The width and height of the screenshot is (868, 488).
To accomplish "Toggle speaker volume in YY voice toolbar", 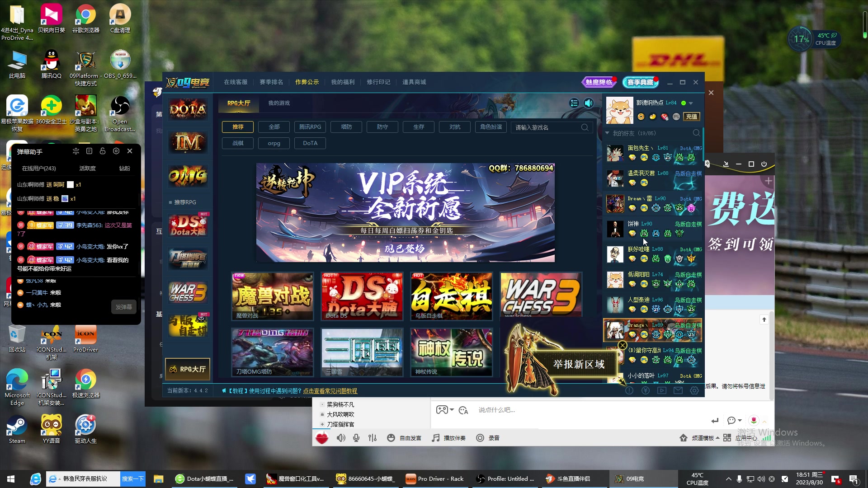I will 341,438.
